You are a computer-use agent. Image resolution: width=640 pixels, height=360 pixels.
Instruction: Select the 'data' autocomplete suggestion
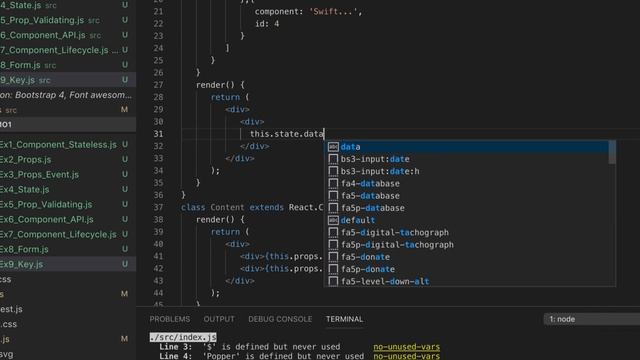[466, 147]
